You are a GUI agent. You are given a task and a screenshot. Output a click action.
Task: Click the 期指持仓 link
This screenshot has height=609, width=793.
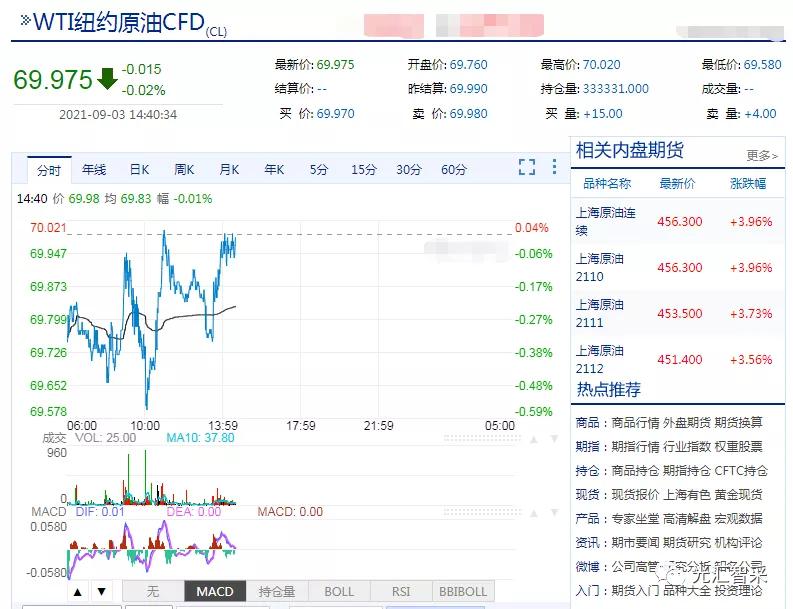(x=686, y=471)
